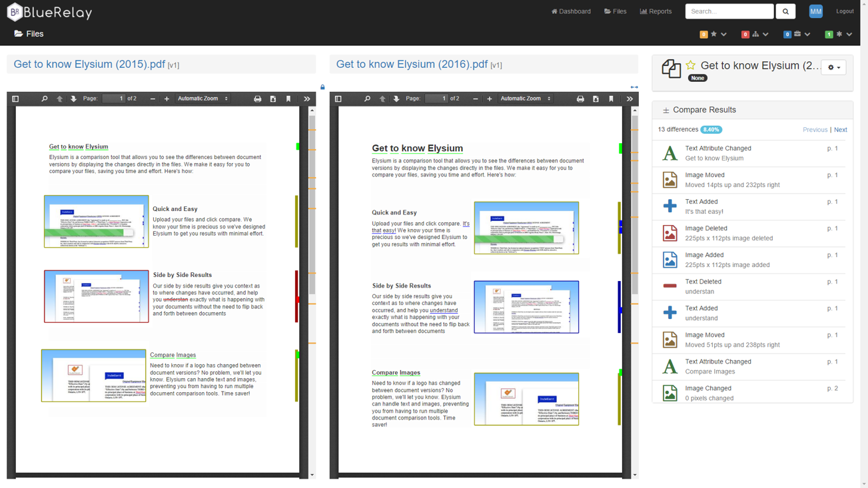Download the 2015 PDF document
Viewport: 868px width, 488px height.
point(273,99)
